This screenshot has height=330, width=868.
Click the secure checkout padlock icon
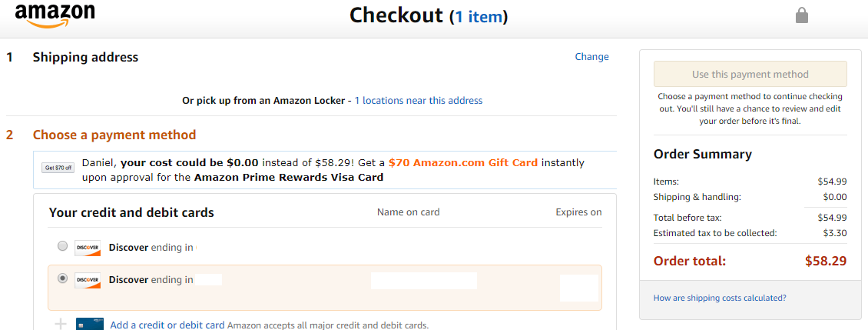pos(802,15)
